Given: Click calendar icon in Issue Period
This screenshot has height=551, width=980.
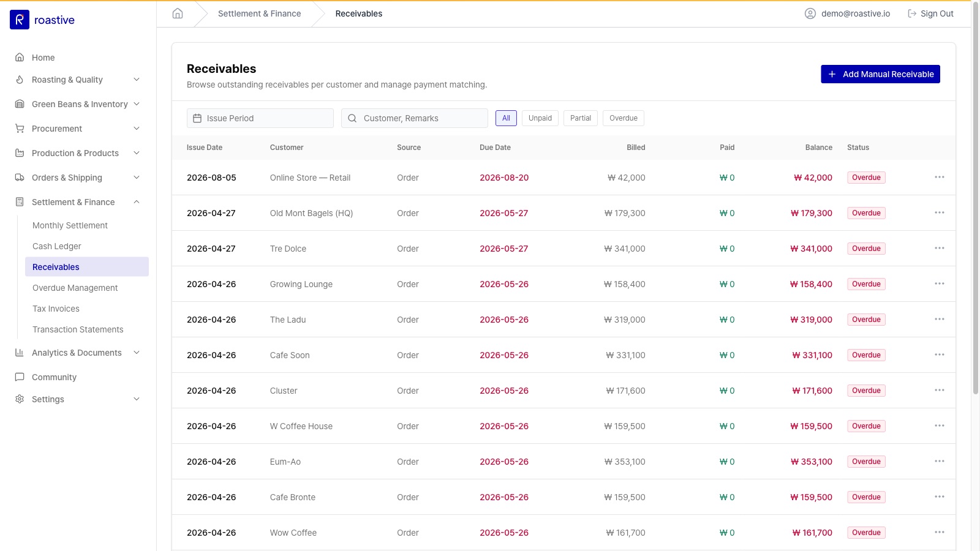Looking at the screenshot, I should [197, 118].
